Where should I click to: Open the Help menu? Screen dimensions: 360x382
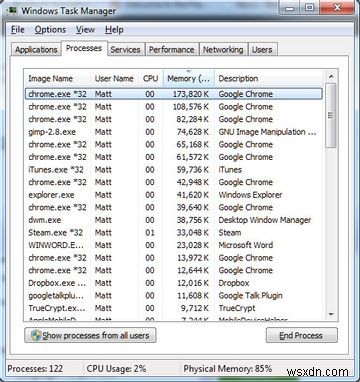tap(114, 30)
